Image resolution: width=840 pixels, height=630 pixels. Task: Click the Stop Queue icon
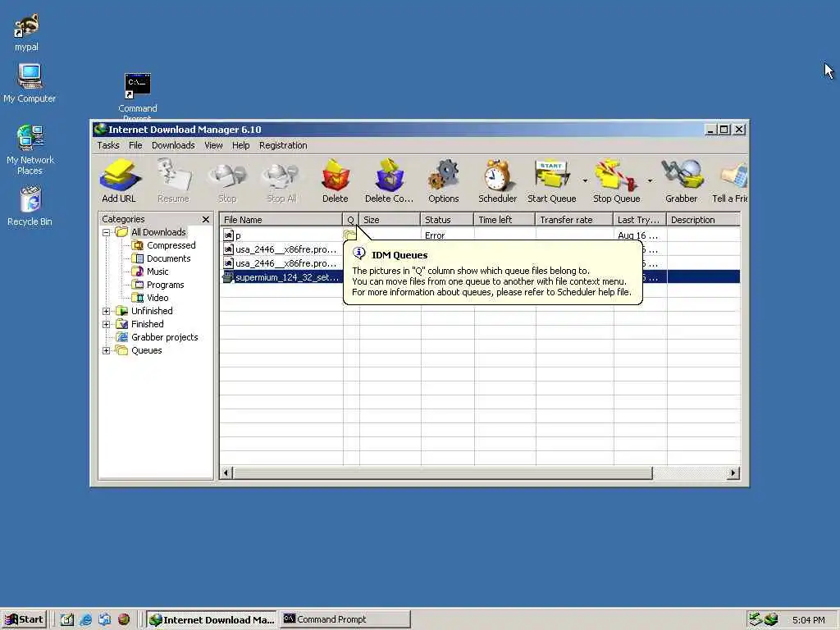616,181
